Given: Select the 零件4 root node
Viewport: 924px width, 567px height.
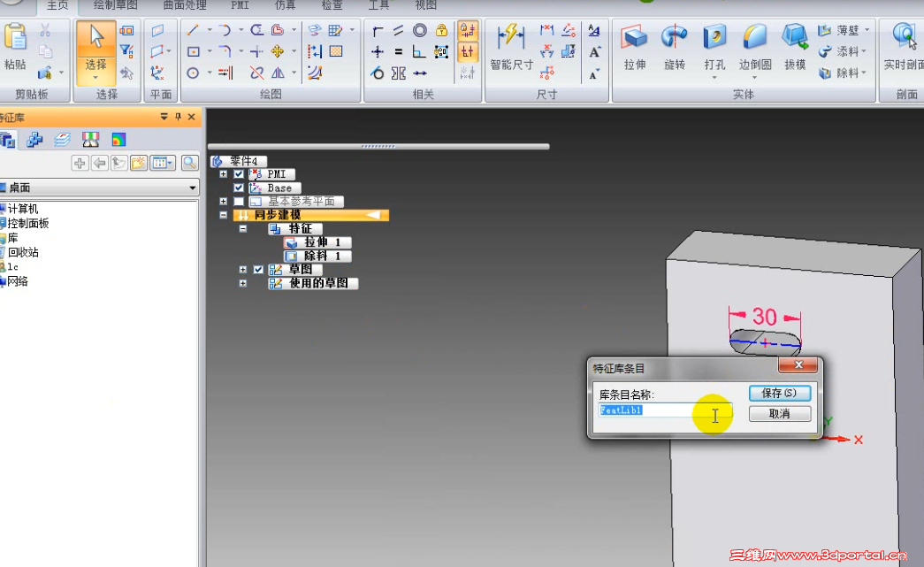Looking at the screenshot, I should (239, 161).
